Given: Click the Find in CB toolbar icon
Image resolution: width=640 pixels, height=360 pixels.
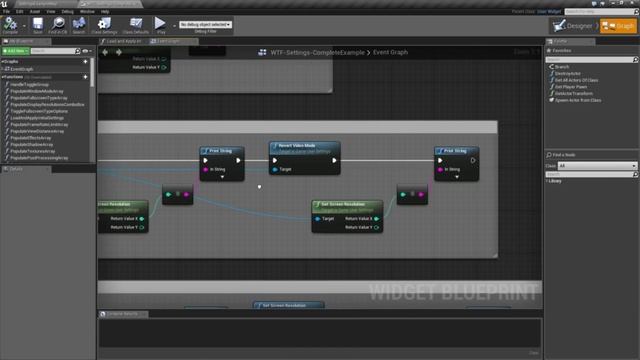Looking at the screenshot, I should tap(58, 25).
